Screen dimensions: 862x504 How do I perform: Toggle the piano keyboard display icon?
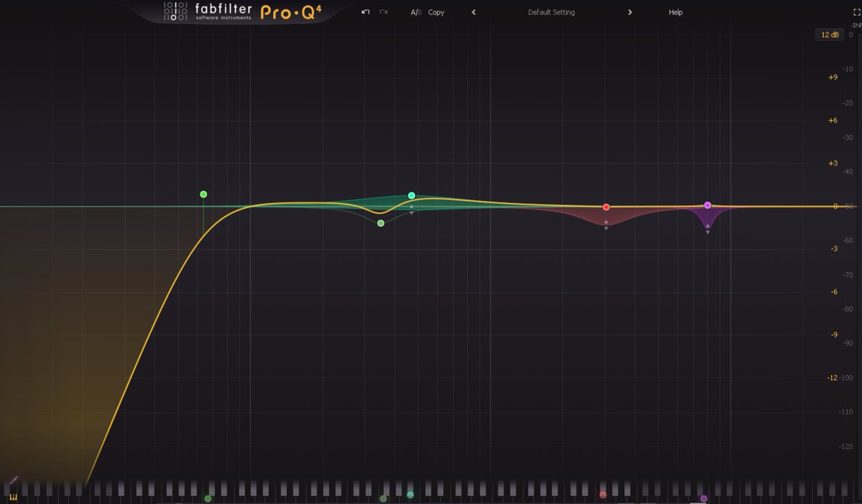pos(14,496)
